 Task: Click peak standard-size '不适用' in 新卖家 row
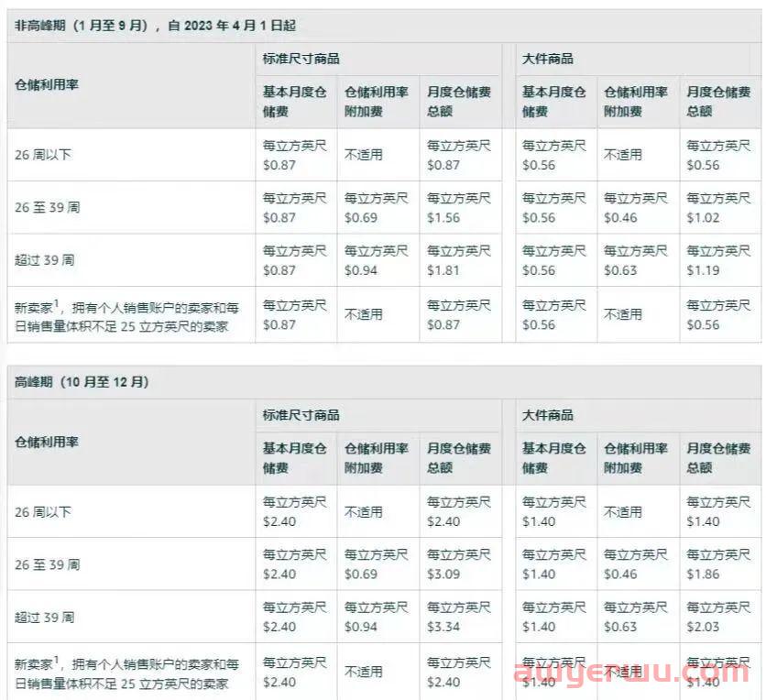[364, 673]
